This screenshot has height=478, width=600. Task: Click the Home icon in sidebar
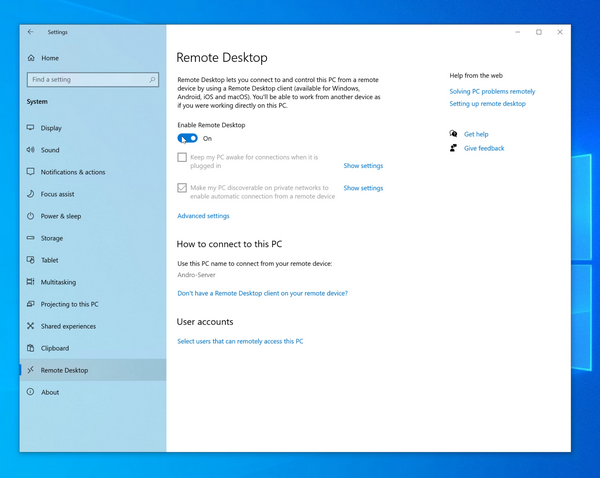(x=30, y=58)
